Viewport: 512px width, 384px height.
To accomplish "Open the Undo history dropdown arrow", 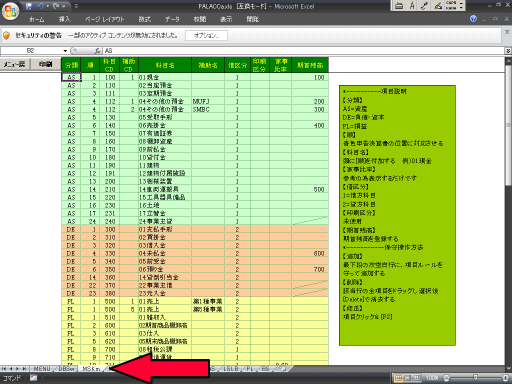I will pos(47,6).
